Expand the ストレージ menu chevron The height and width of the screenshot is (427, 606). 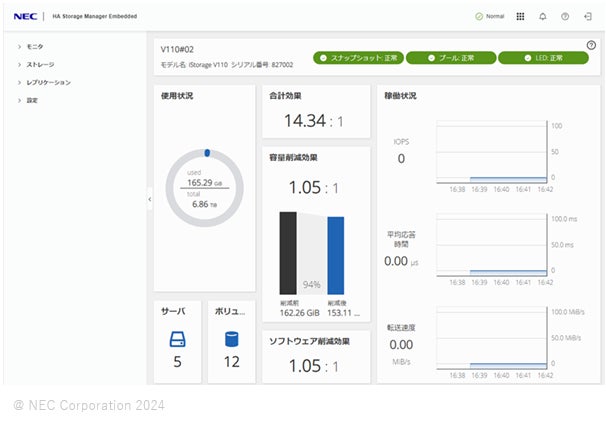click(x=19, y=65)
